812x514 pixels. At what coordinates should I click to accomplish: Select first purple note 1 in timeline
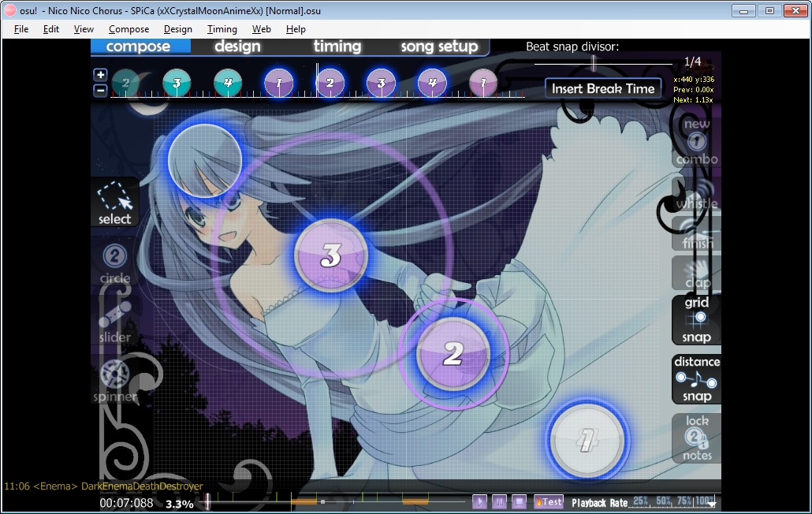click(278, 83)
